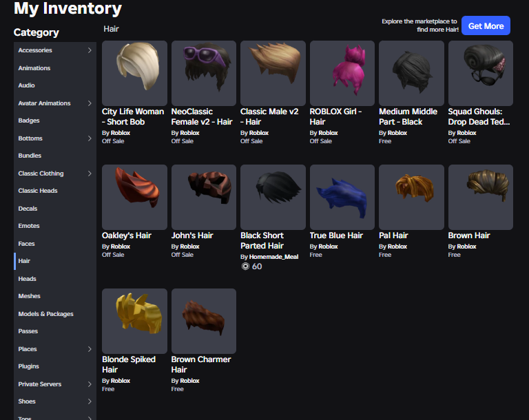Image resolution: width=529 pixels, height=420 pixels.
Task: Click the Robux icon beside price 60
Action: pyautogui.click(x=245, y=266)
